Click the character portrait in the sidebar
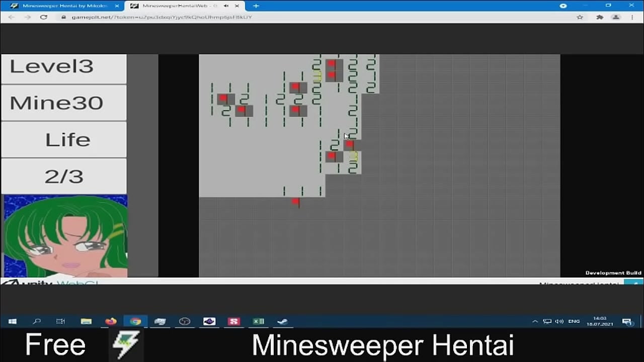Image resolution: width=644 pixels, height=362 pixels. [x=64, y=235]
